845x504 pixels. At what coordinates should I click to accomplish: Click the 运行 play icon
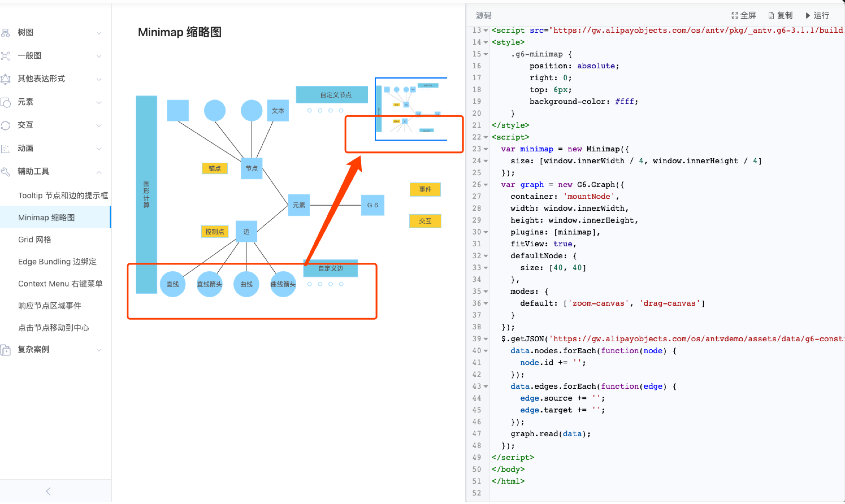click(x=808, y=15)
